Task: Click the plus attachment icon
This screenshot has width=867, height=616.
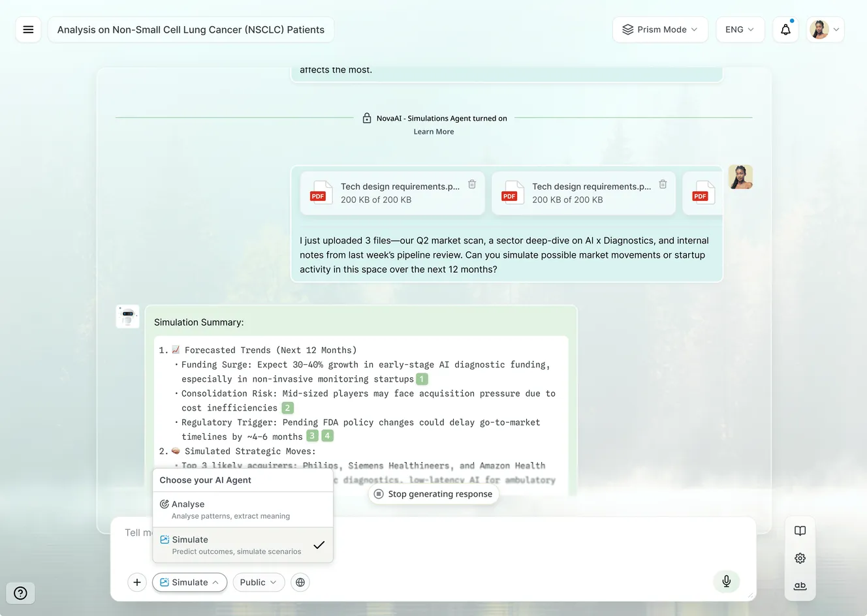Action: 137,582
